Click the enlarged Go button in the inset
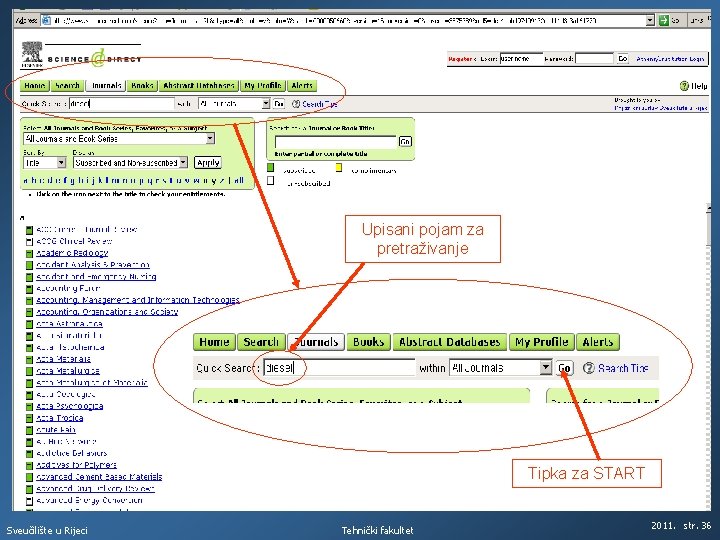 (x=564, y=368)
